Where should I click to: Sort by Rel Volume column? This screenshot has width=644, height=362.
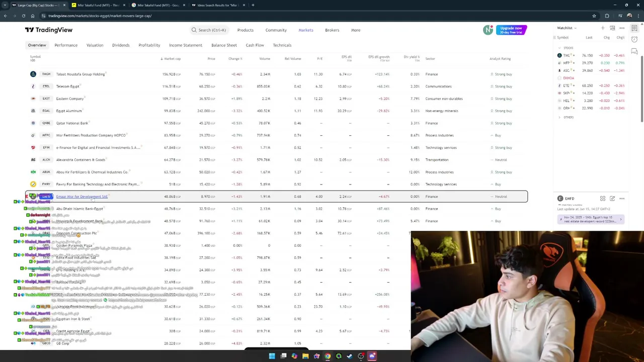293,59
